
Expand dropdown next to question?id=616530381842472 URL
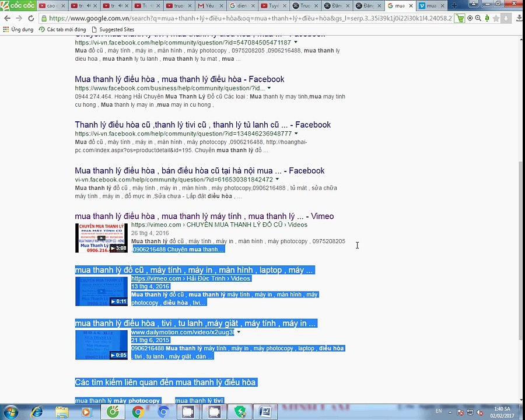[277, 179]
